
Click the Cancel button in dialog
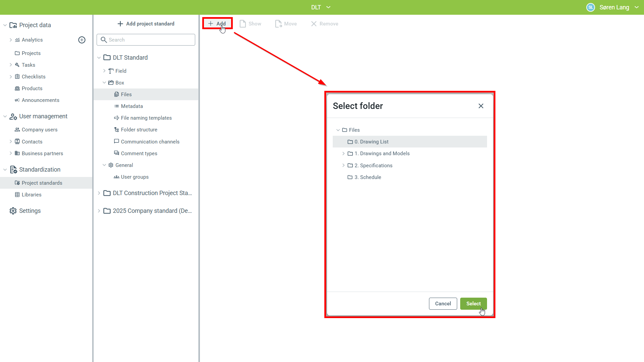coord(443,304)
